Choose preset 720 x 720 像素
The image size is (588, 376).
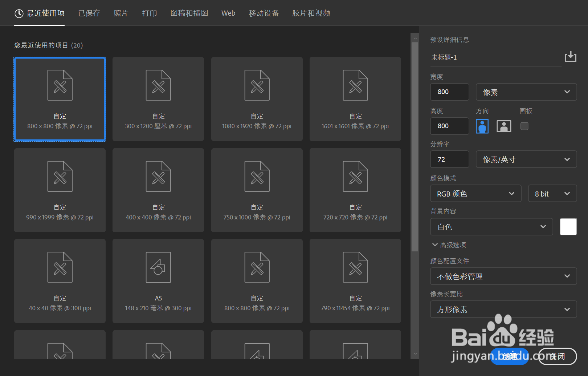[x=355, y=190]
